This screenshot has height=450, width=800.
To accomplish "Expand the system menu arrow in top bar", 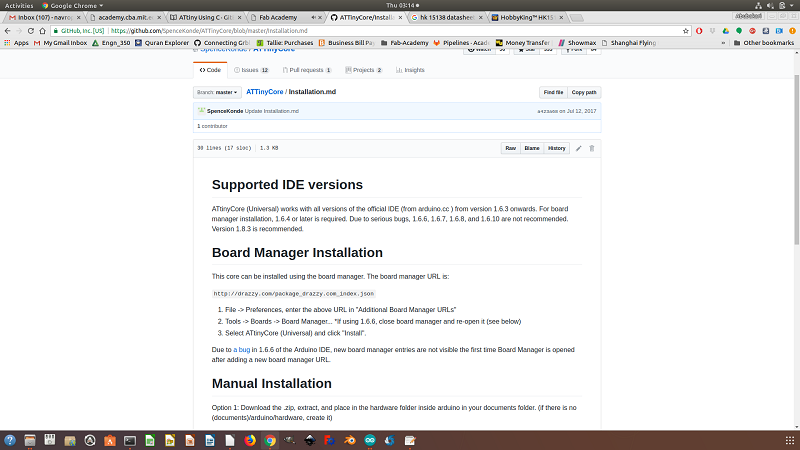I will coord(793,6).
